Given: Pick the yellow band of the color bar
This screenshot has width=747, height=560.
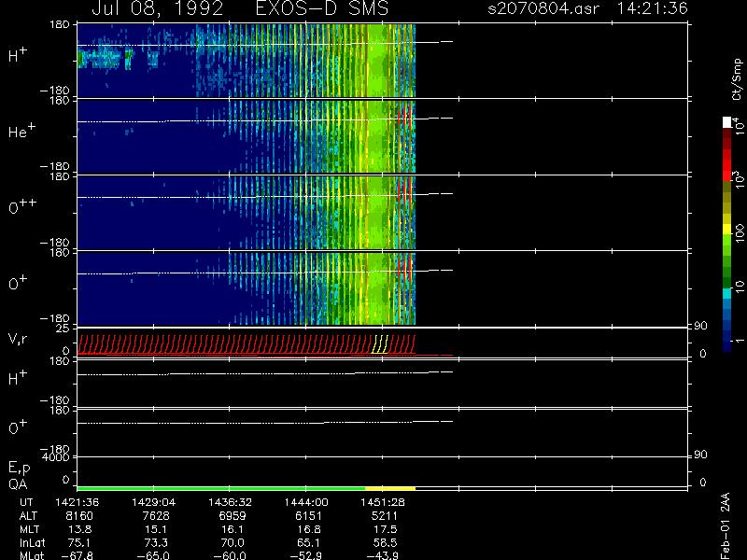Looking at the screenshot, I should pos(727,230).
